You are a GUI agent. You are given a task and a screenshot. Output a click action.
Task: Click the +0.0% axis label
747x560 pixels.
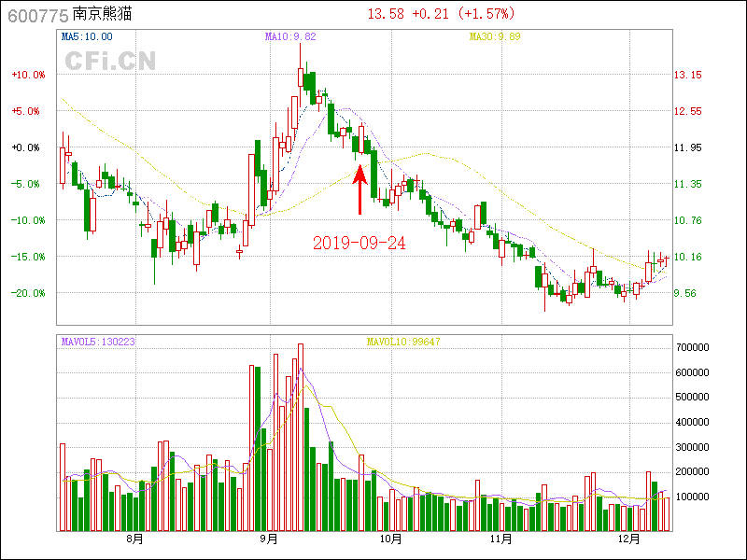click(x=26, y=147)
